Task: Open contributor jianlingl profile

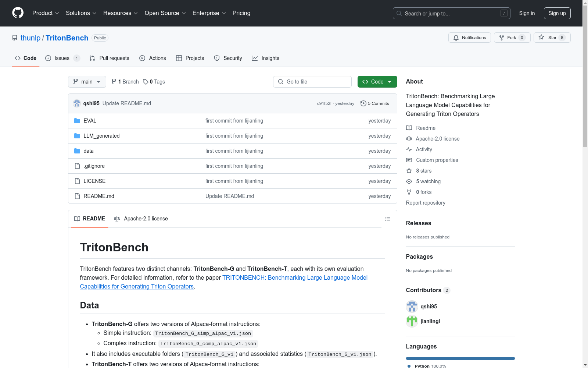Action: (430, 321)
